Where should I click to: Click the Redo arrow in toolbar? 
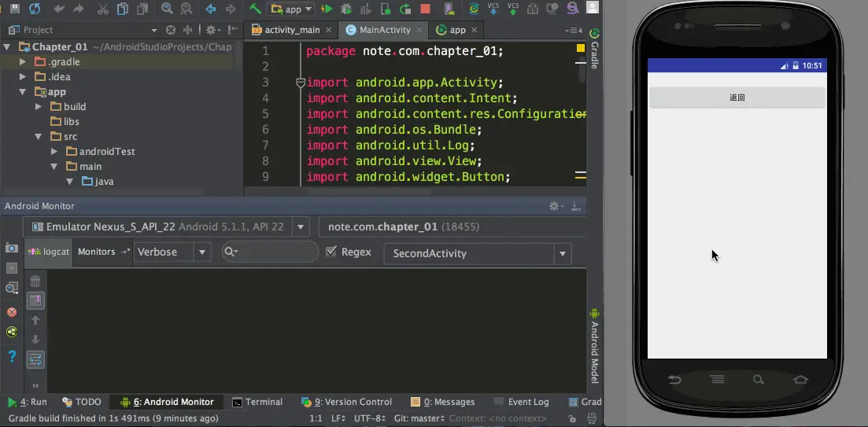point(78,9)
